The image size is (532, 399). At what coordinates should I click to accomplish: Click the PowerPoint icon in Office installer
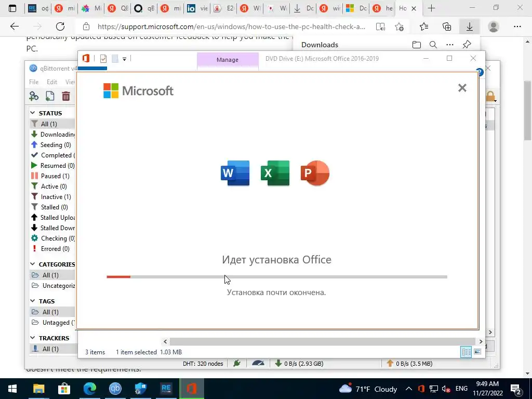315,173
